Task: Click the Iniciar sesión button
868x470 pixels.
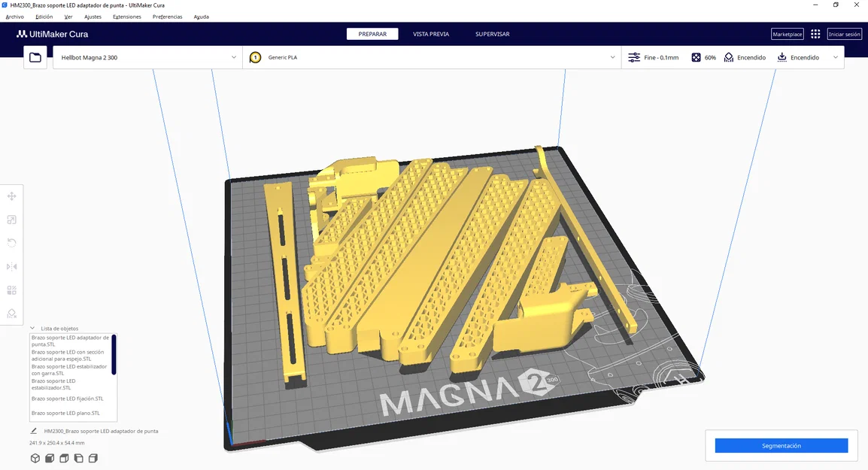Action: pyautogui.click(x=844, y=35)
